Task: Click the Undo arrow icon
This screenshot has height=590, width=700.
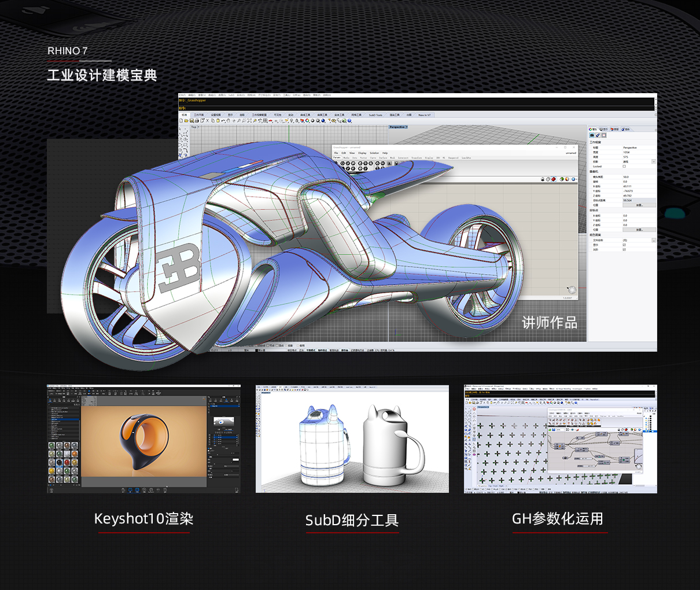Action: coord(223,121)
